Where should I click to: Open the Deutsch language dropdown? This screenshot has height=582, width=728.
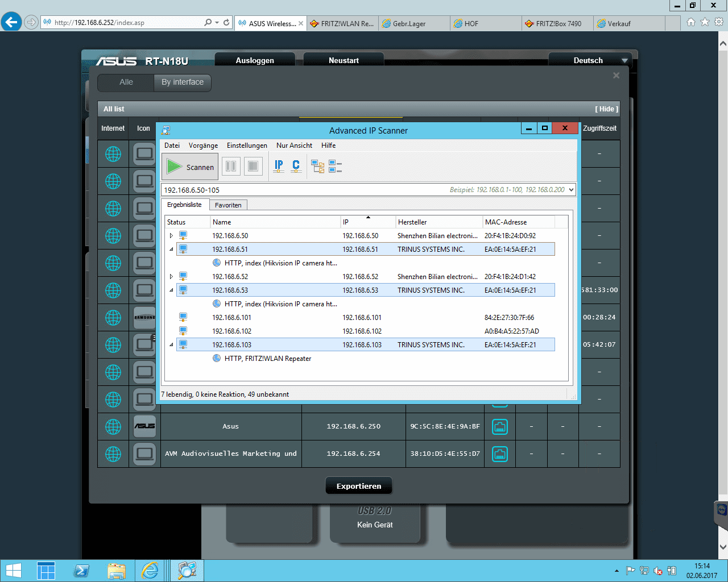click(x=590, y=60)
